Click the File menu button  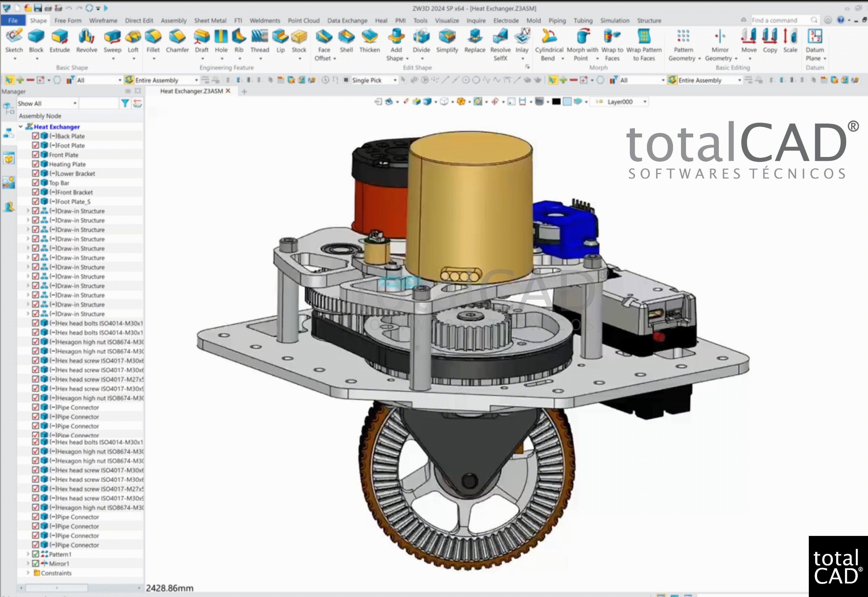[x=13, y=20]
